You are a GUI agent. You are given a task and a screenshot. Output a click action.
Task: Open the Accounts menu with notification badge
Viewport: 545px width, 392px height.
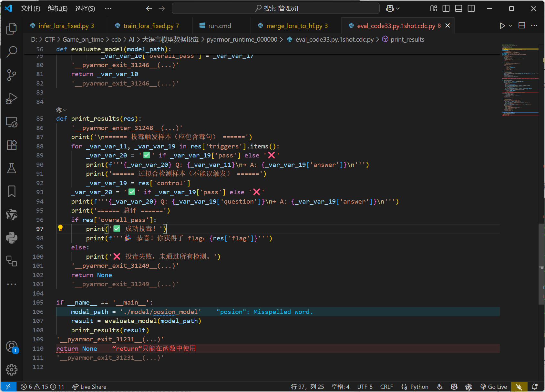(x=12, y=347)
